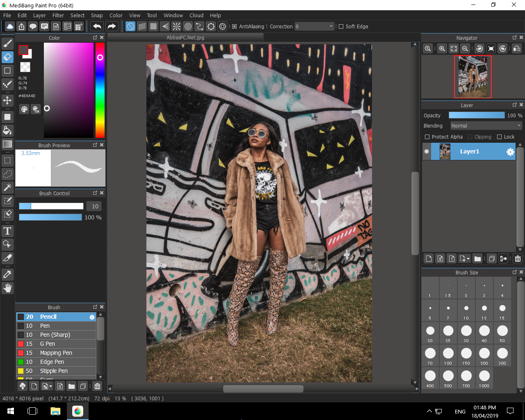Screen dimensions: 525x420
Task: Choose the Eyedropper tool
Action: click(7, 274)
